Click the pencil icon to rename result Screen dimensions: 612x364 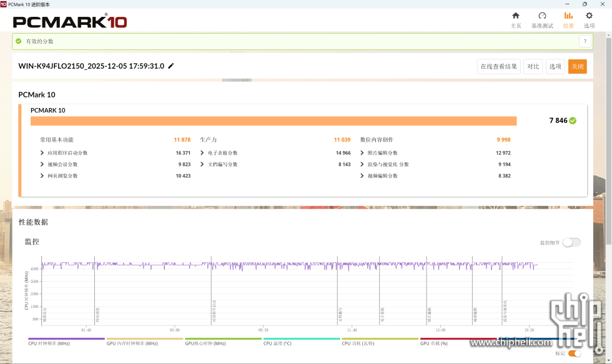click(x=171, y=66)
